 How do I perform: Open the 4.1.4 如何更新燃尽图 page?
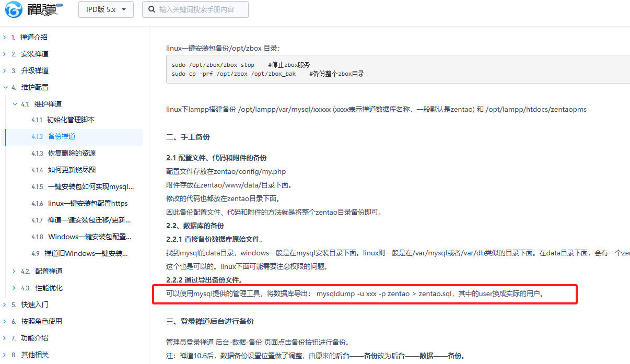click(x=64, y=170)
